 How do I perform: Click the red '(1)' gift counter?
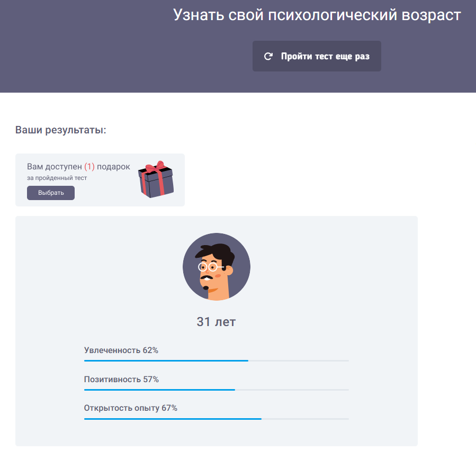pyautogui.click(x=89, y=167)
